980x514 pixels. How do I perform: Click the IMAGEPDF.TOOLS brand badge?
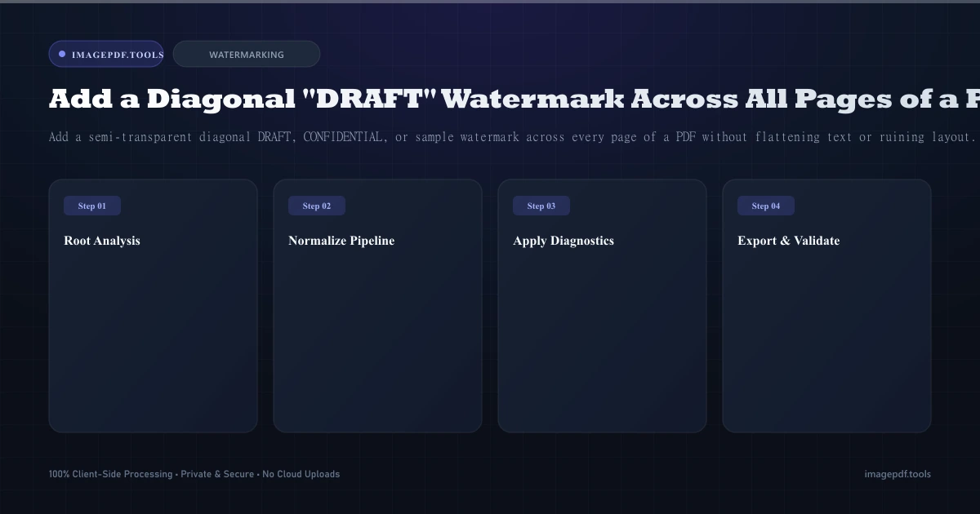click(106, 55)
